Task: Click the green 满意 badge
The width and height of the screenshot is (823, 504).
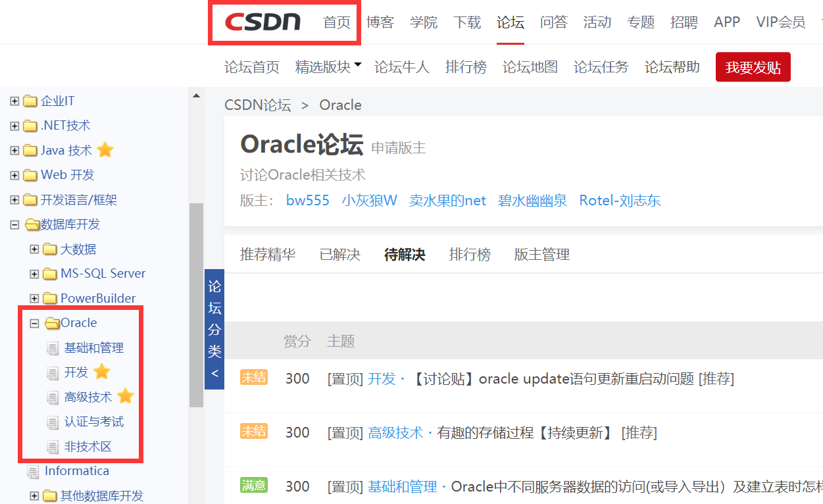Action: (254, 485)
